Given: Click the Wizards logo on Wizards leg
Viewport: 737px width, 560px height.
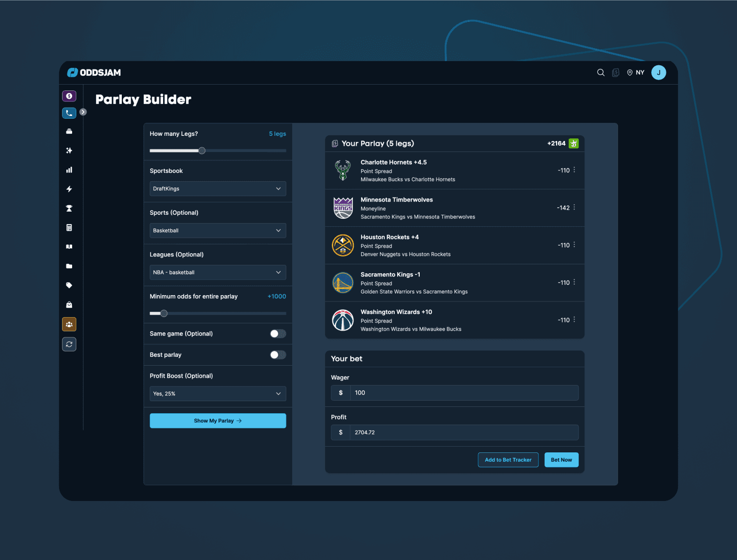Looking at the screenshot, I should (x=343, y=320).
